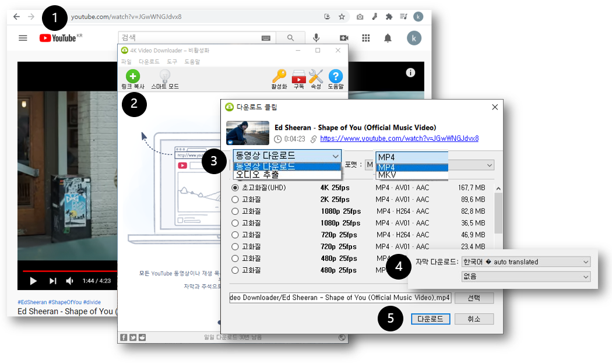Open the media control playlist icon
Viewport: 612px width, 364px height.
coord(403,16)
